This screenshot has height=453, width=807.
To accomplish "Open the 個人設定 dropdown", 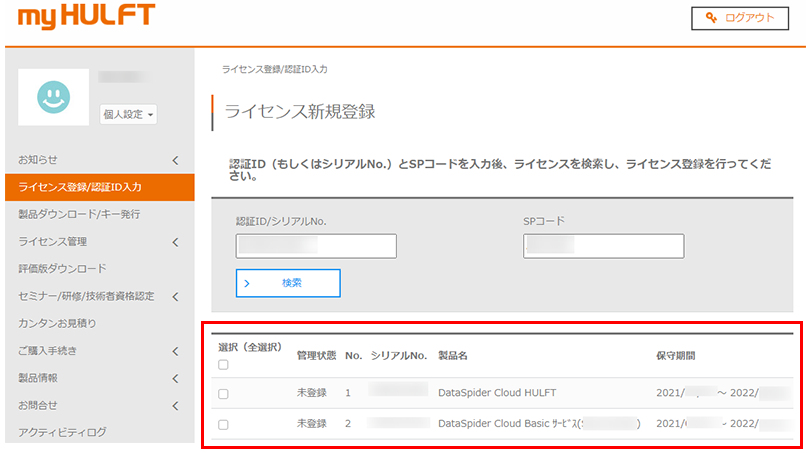I will [x=129, y=115].
